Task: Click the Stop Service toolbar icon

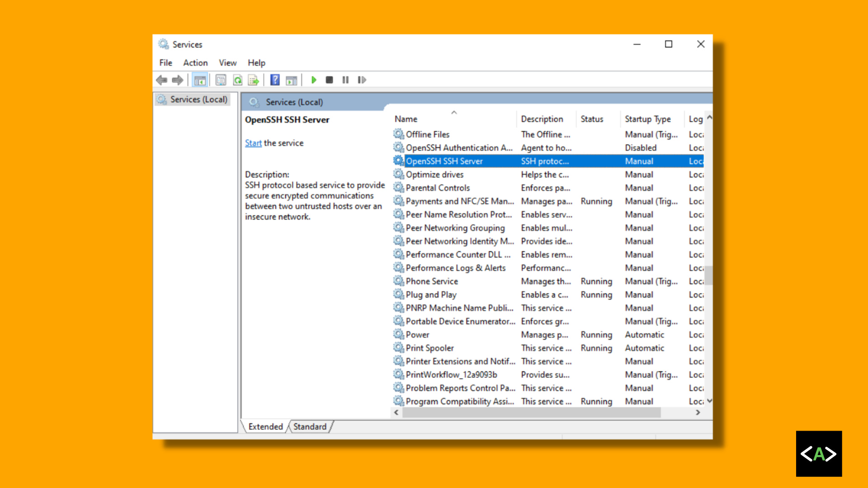Action: [330, 80]
